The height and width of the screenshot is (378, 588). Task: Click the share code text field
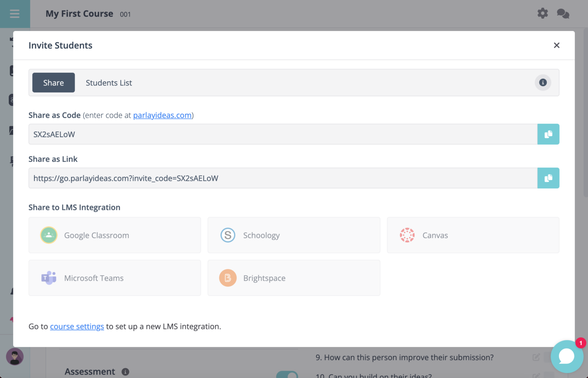(283, 134)
